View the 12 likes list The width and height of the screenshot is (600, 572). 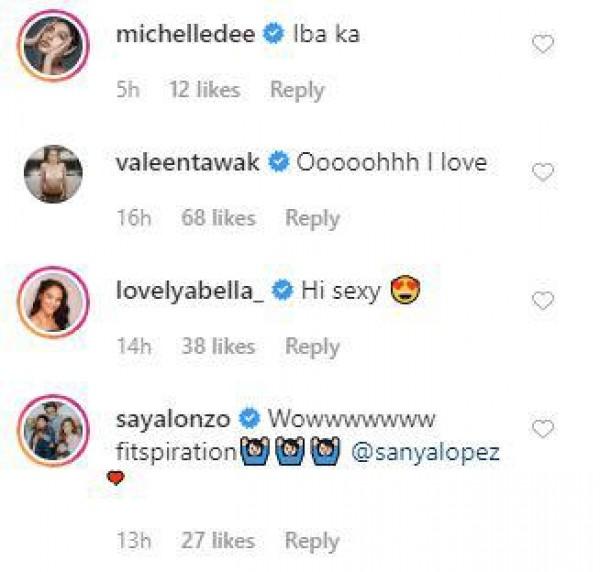(x=204, y=90)
